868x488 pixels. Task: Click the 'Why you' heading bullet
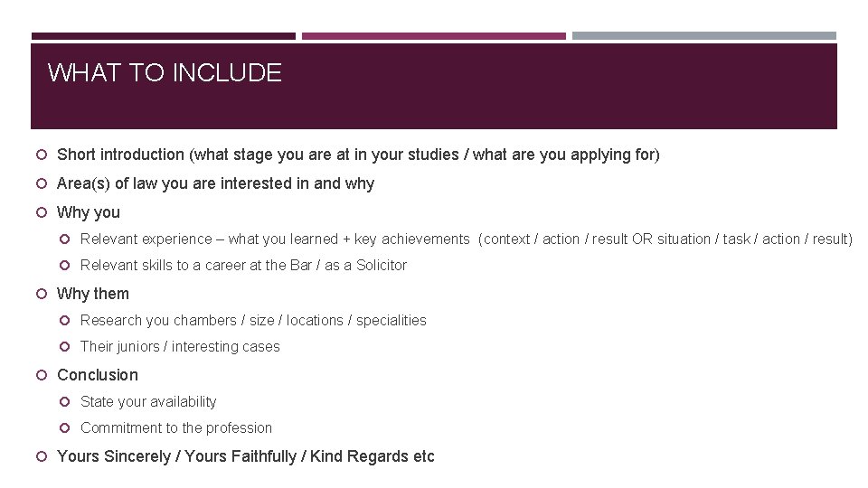89,212
